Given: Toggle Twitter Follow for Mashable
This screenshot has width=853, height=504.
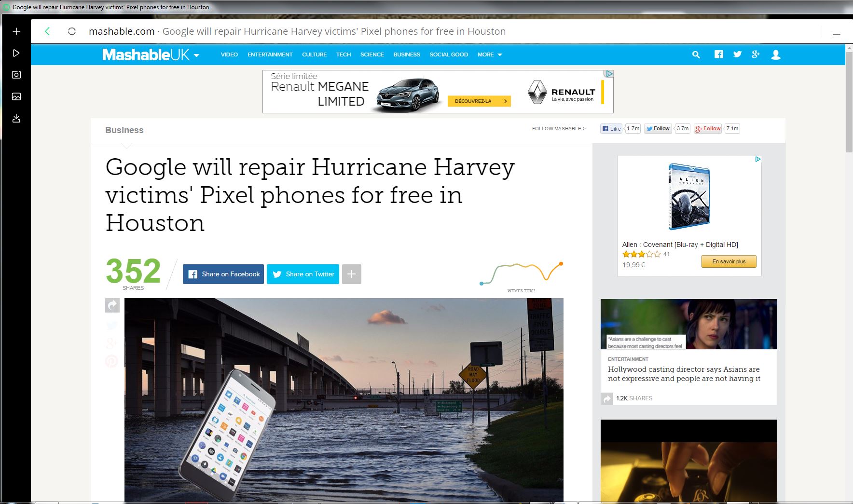Looking at the screenshot, I should [658, 129].
